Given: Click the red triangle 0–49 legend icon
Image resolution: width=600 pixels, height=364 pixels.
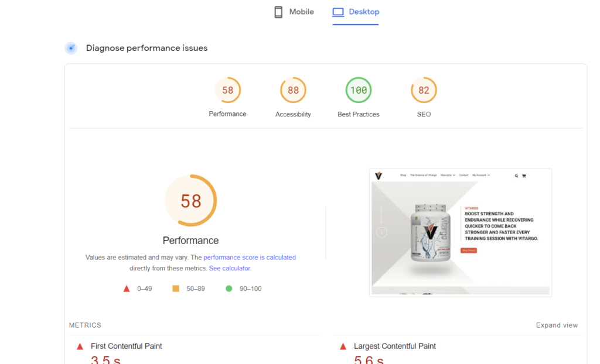Looking at the screenshot, I should point(126,289).
